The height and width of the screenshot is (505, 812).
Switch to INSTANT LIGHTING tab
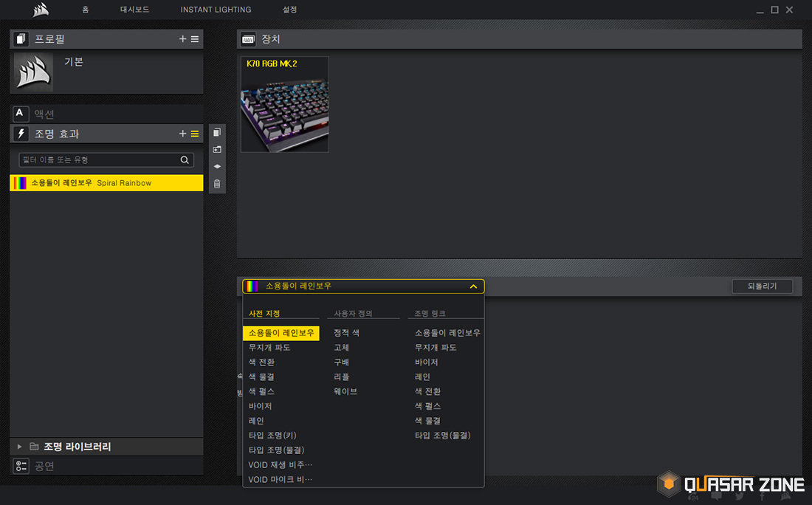[x=216, y=10]
